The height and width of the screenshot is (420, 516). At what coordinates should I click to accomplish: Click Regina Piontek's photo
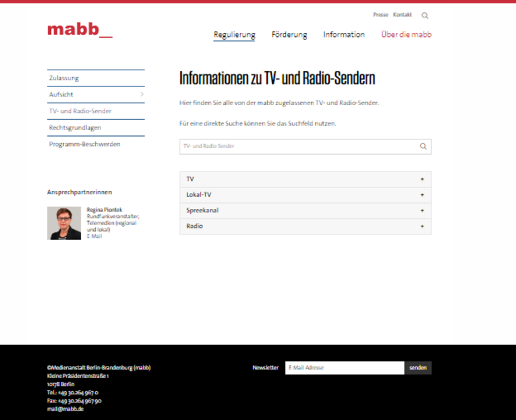64,223
